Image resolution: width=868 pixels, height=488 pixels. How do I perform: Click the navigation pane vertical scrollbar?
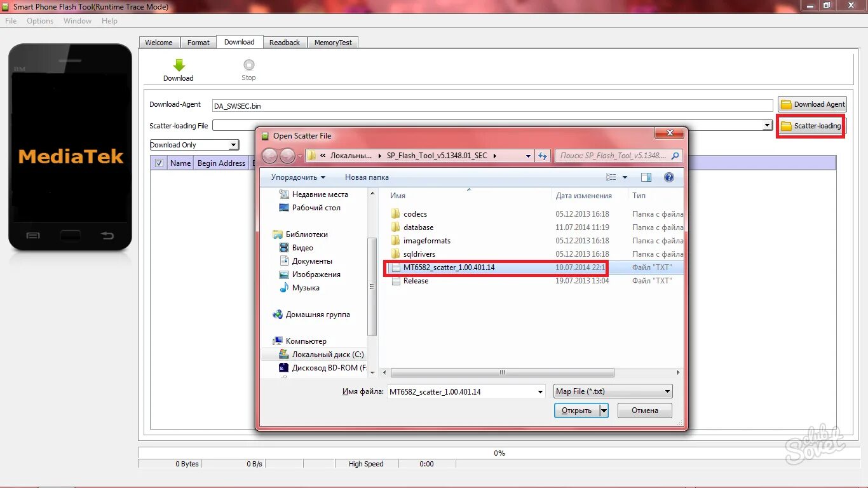(x=372, y=287)
